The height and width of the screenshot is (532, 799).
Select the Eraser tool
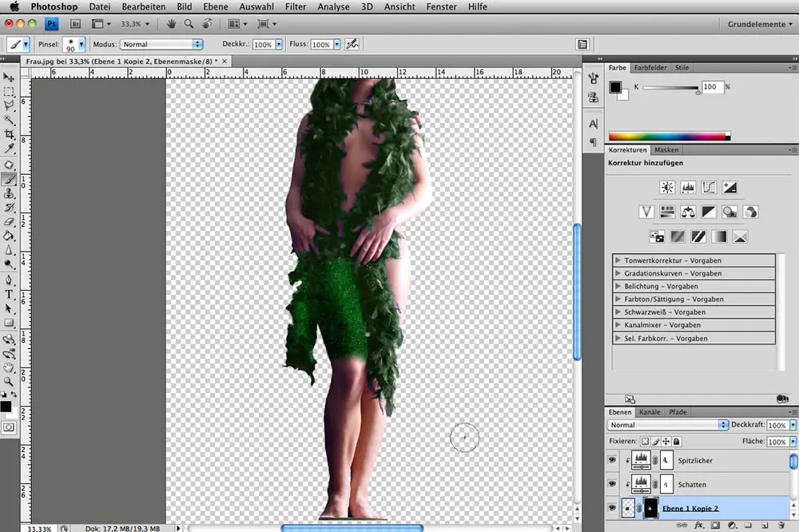10,221
